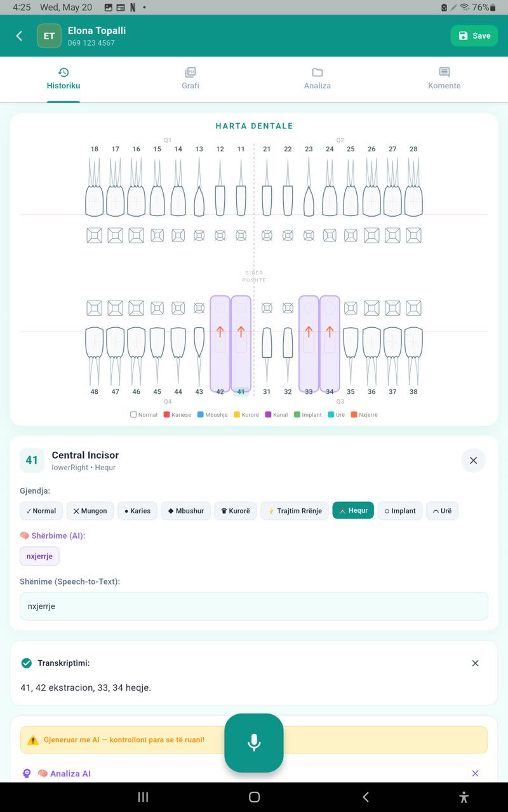
Task: Focus the Shënime speech-to-text field
Action: click(254, 606)
